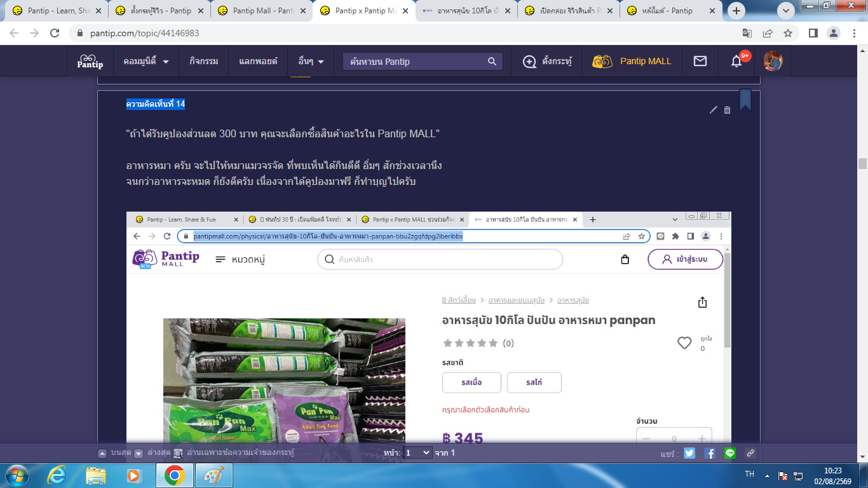This screenshot has height=488, width=868.
Task: Open the Pantip mail inbox envelope icon
Action: point(700,61)
